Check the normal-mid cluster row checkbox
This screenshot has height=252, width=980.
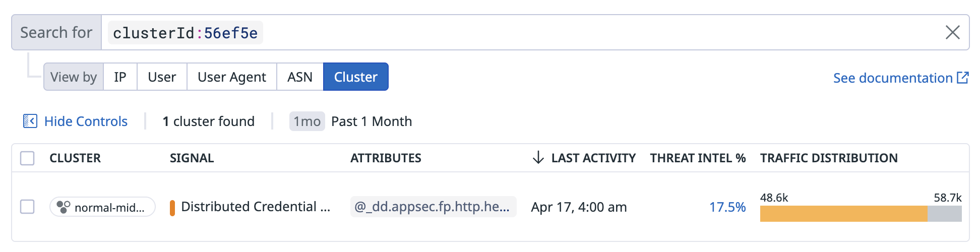click(x=27, y=207)
